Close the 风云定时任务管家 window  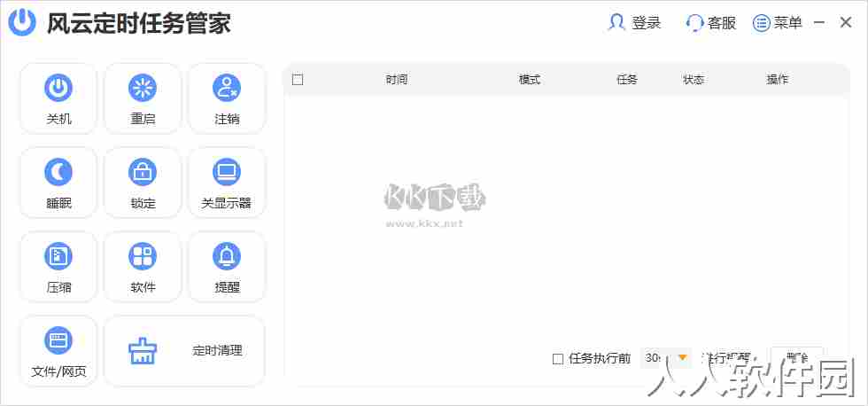coord(845,23)
